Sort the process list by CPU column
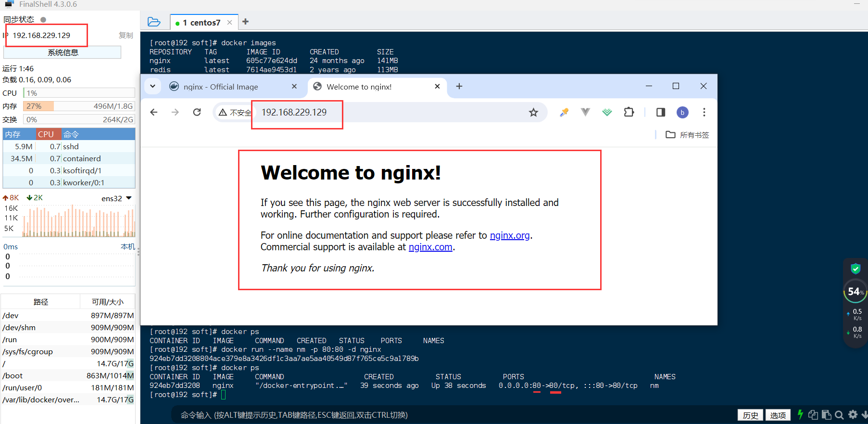The height and width of the screenshot is (424, 868). click(49, 134)
